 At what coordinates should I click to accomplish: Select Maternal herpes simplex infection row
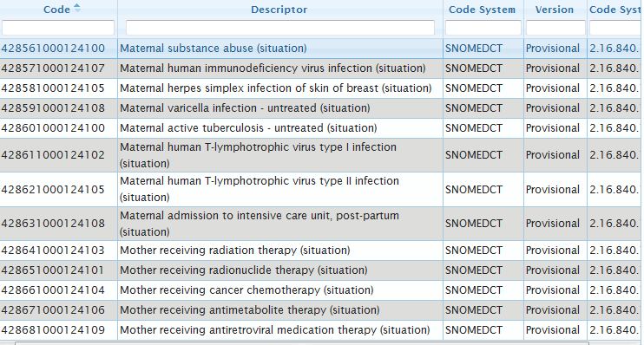click(x=320, y=88)
